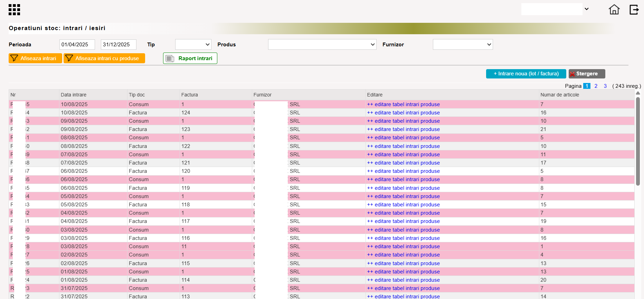644x299 pixels.
Task: Expand the Furnizor dropdown
Action: [x=463, y=44]
